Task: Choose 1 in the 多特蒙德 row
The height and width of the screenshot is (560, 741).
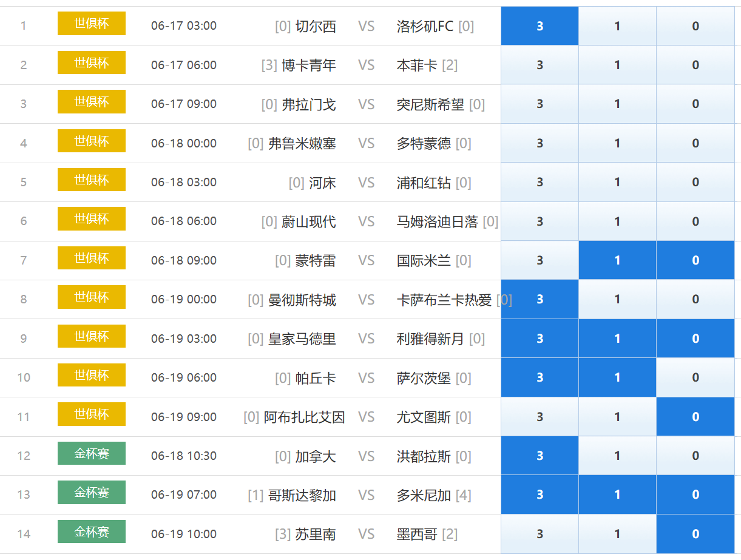Action: pyautogui.click(x=617, y=143)
